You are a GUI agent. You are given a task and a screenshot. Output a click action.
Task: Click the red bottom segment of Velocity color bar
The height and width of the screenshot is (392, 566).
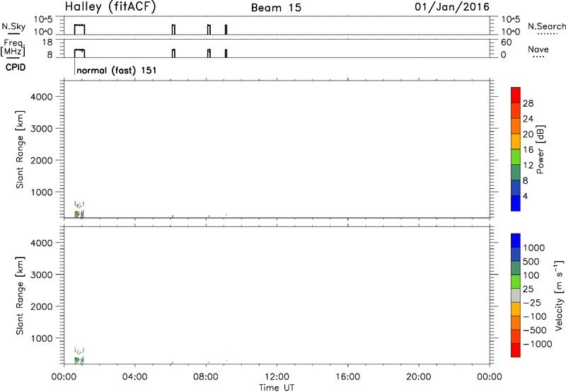tap(516, 350)
